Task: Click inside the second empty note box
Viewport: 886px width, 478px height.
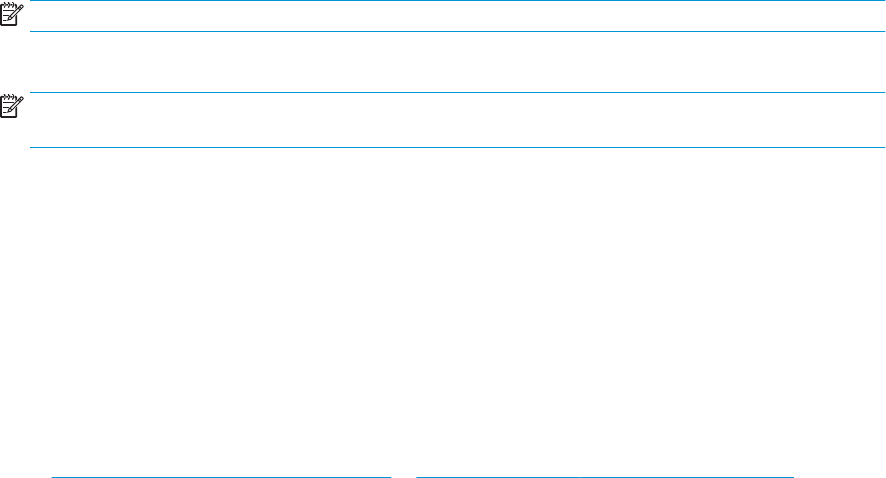Action: [457, 120]
